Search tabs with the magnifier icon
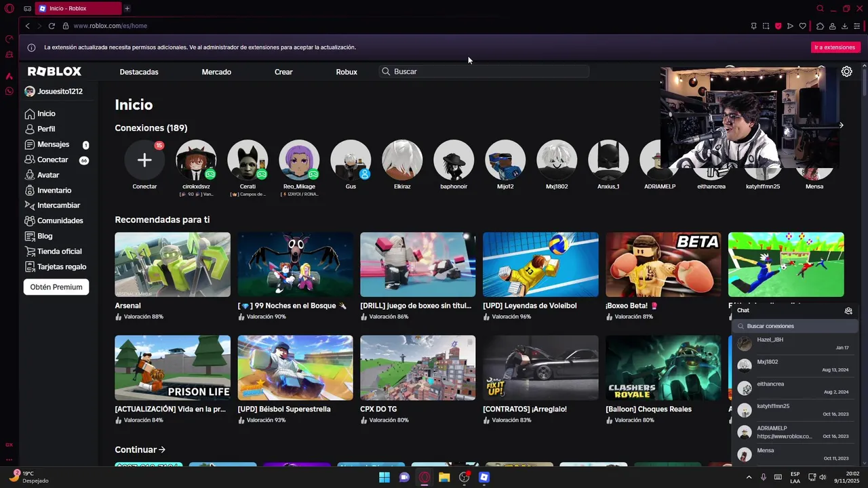Image resolution: width=868 pixels, height=488 pixels. [x=820, y=8]
